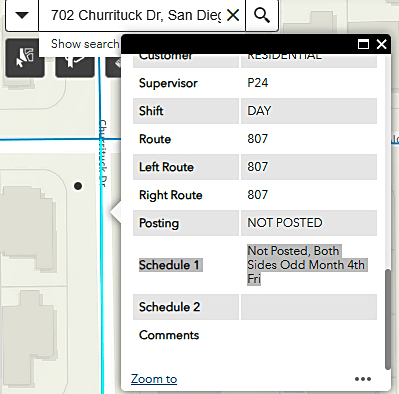Click the Posting NOT POSTED value
Viewport: 399px width, 394px height.
[x=285, y=223]
